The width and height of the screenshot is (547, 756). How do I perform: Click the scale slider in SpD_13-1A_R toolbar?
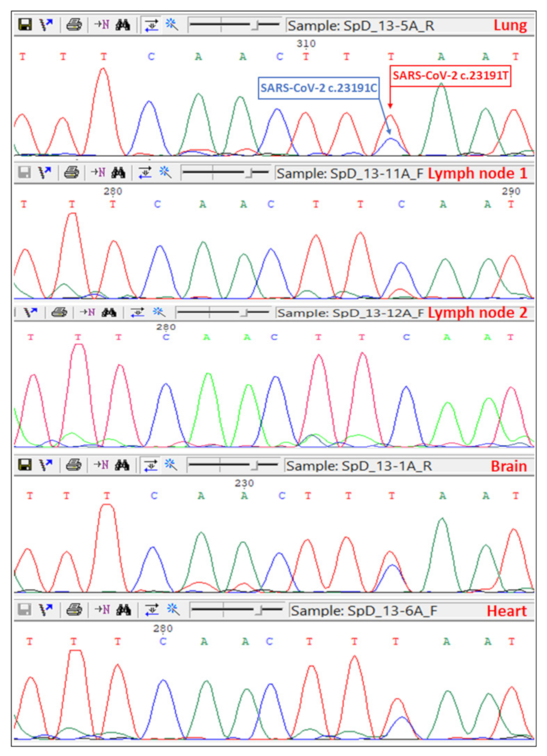click(x=233, y=465)
